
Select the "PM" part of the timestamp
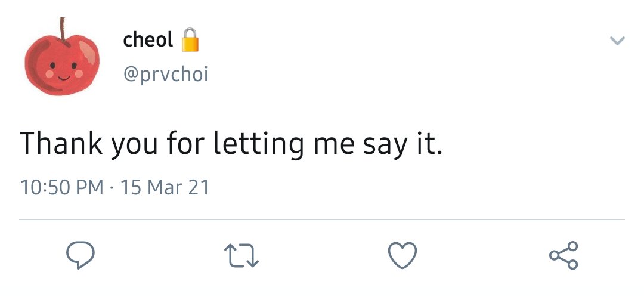pos(90,188)
